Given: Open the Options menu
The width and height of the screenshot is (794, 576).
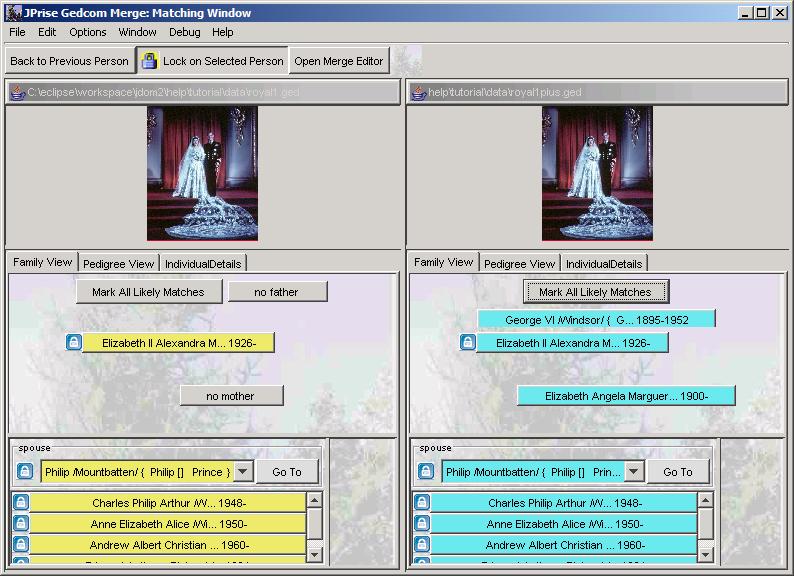Looking at the screenshot, I should pyautogui.click(x=88, y=32).
